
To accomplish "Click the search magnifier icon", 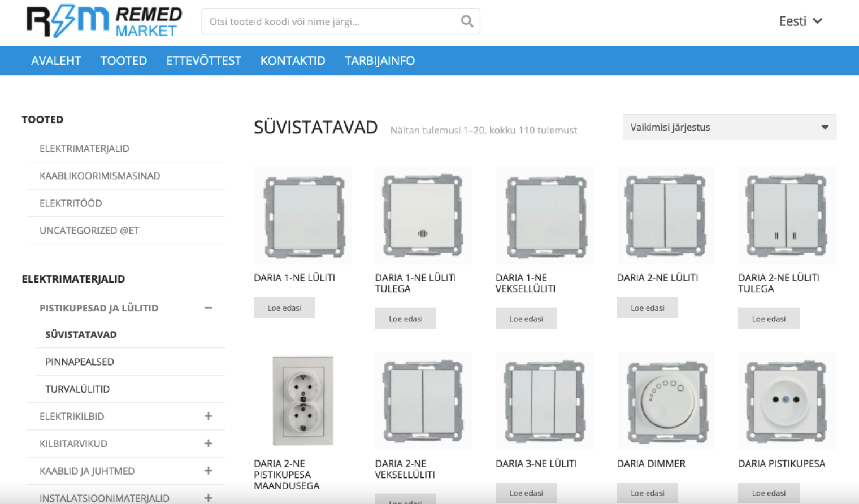I will [x=467, y=21].
